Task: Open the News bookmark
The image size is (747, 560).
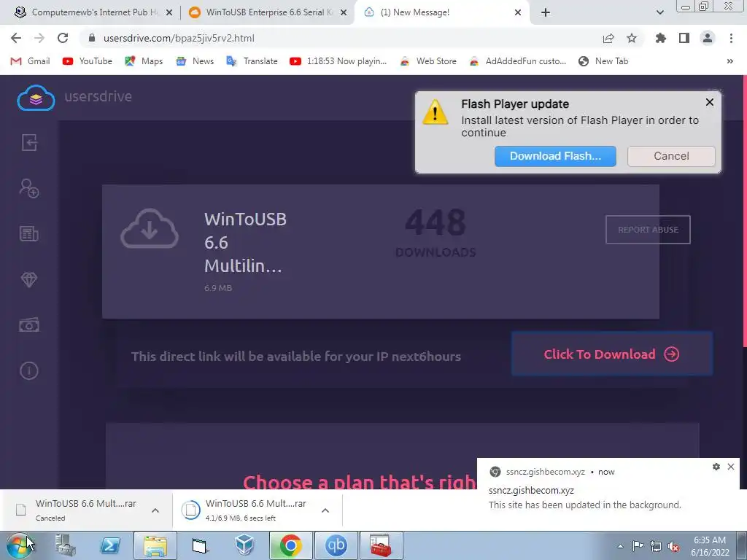Action: (x=195, y=61)
